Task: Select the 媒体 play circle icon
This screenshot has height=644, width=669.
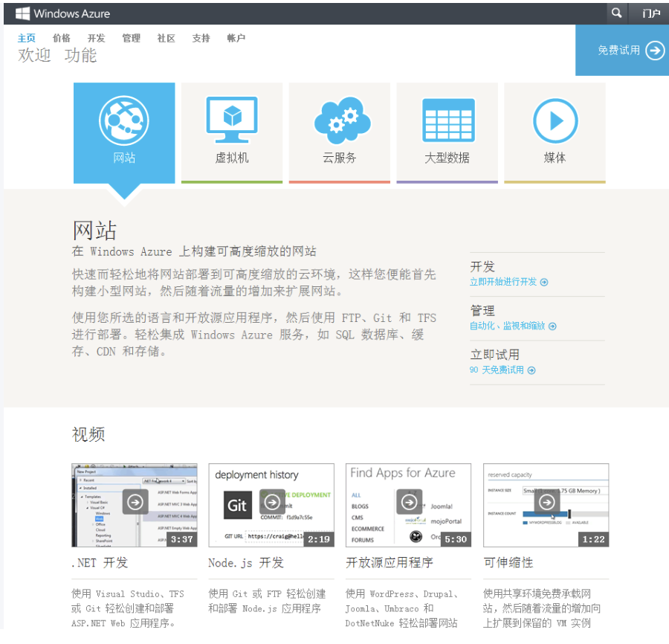Action: 555,120
